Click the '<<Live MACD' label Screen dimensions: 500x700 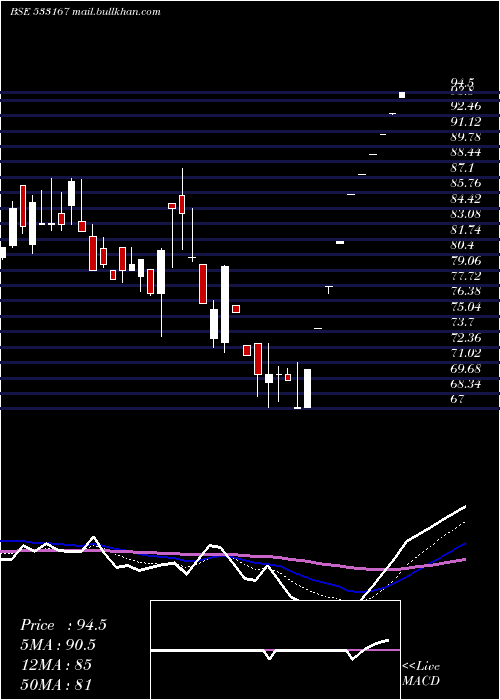(x=421, y=674)
